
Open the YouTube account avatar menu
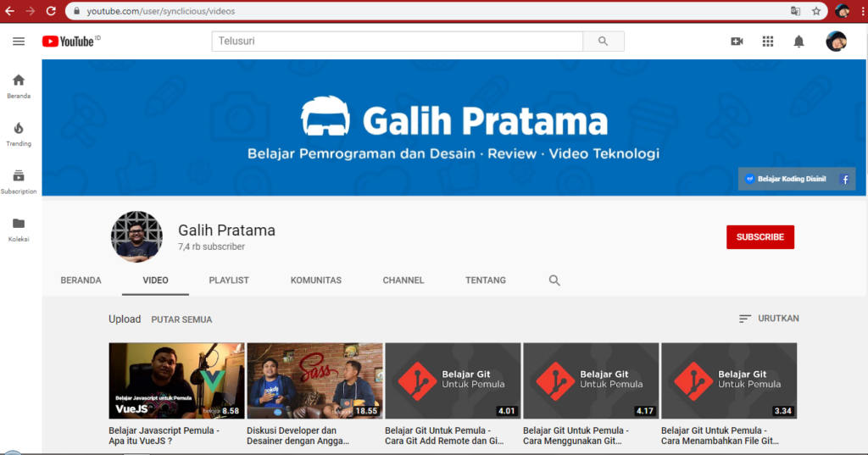(836, 42)
